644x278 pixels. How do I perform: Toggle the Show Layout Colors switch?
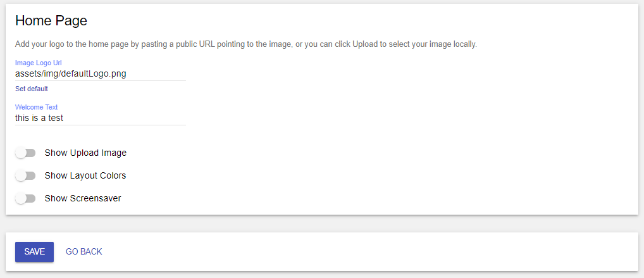click(25, 175)
